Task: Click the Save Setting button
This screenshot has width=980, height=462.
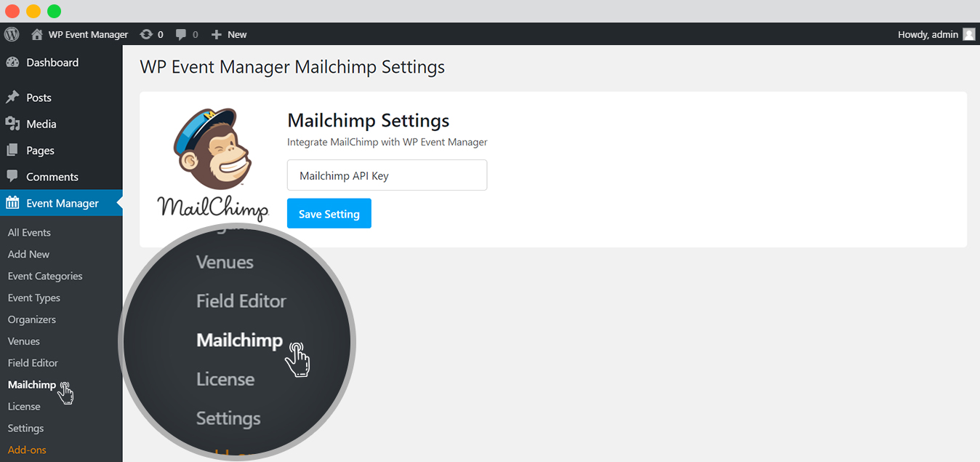Action: pyautogui.click(x=329, y=213)
